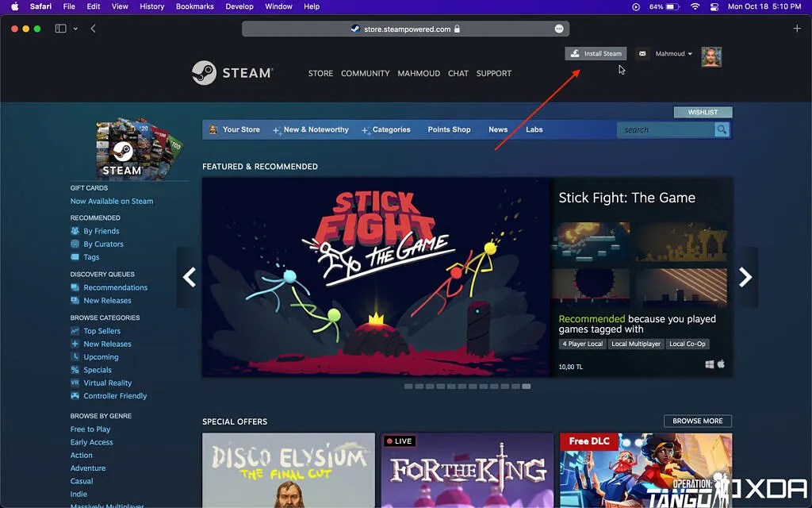Viewport: 812px width, 508px height.
Task: Select the By Curators icon in the sidebar
Action: point(75,244)
